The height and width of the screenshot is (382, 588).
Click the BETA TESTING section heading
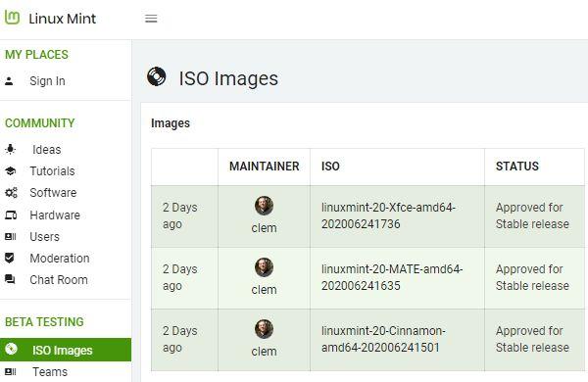44,322
